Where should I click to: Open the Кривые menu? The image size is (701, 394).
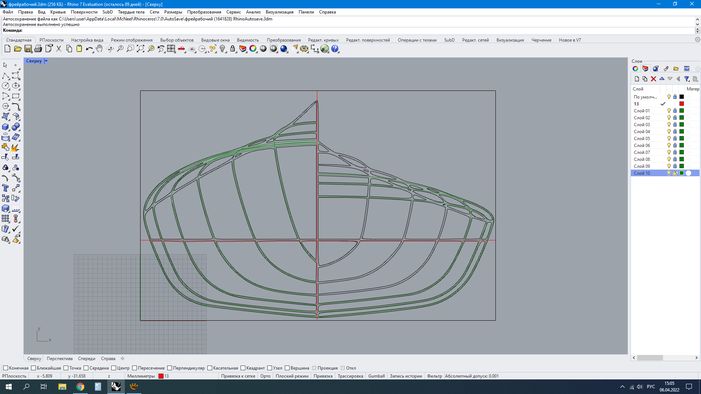point(58,12)
